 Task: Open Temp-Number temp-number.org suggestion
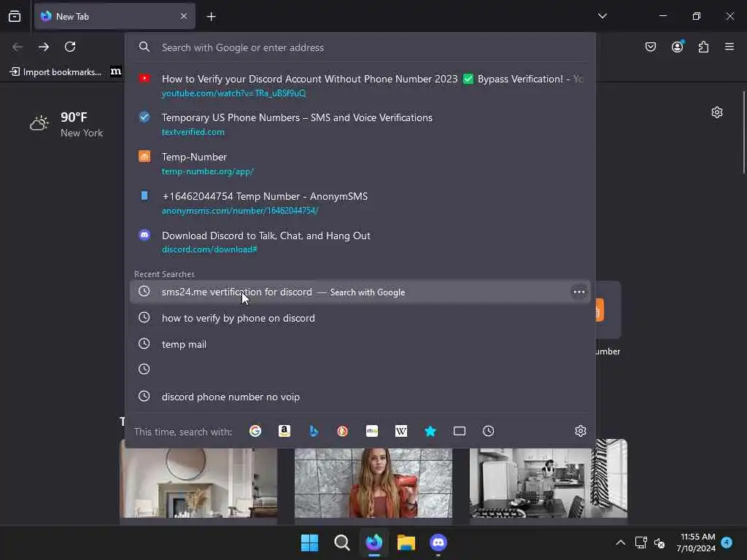(360, 163)
